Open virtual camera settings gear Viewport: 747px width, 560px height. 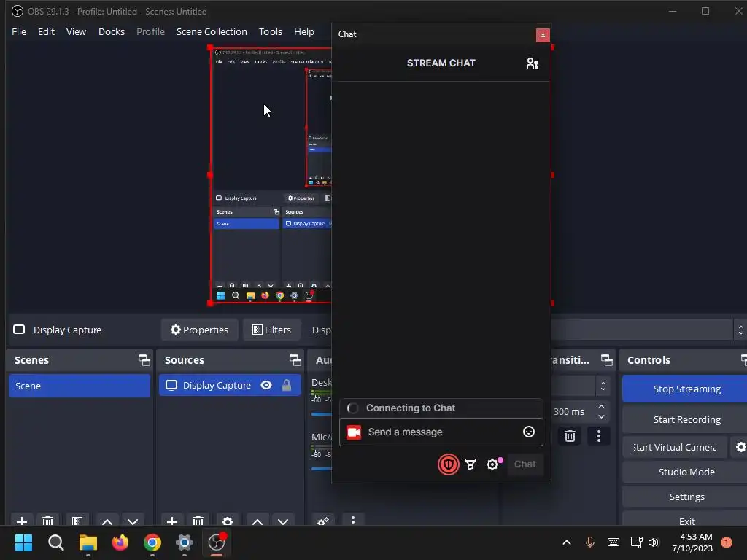click(740, 447)
